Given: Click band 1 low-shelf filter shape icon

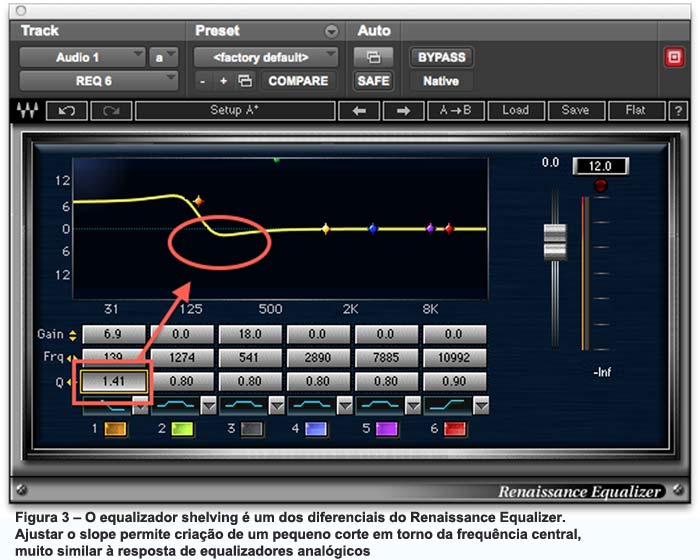Looking at the screenshot, I should click(x=106, y=405).
